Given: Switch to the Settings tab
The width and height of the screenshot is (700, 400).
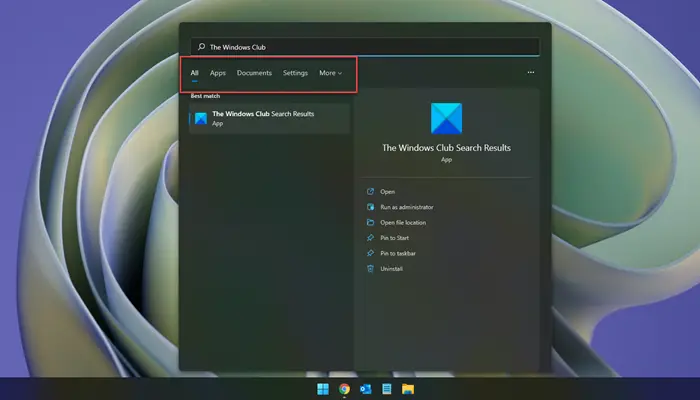Looking at the screenshot, I should pos(295,73).
